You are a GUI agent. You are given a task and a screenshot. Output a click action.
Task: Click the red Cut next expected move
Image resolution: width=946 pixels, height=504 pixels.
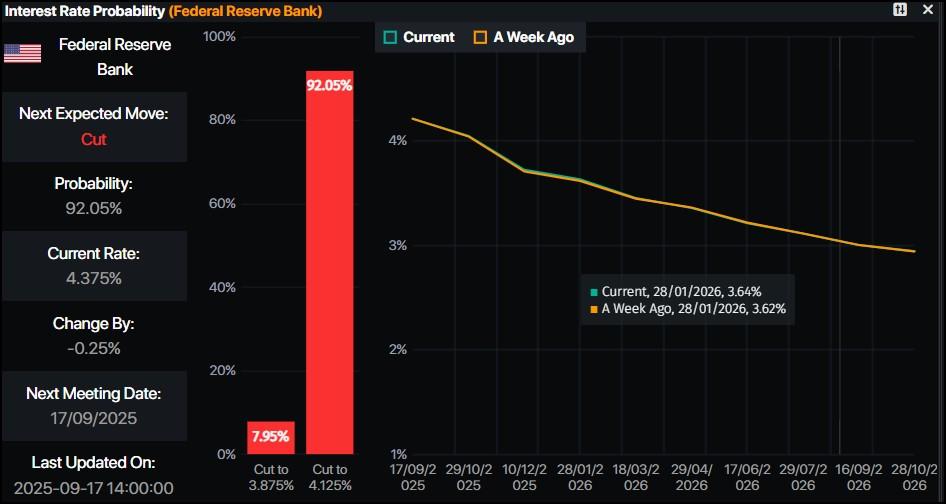[x=94, y=139]
